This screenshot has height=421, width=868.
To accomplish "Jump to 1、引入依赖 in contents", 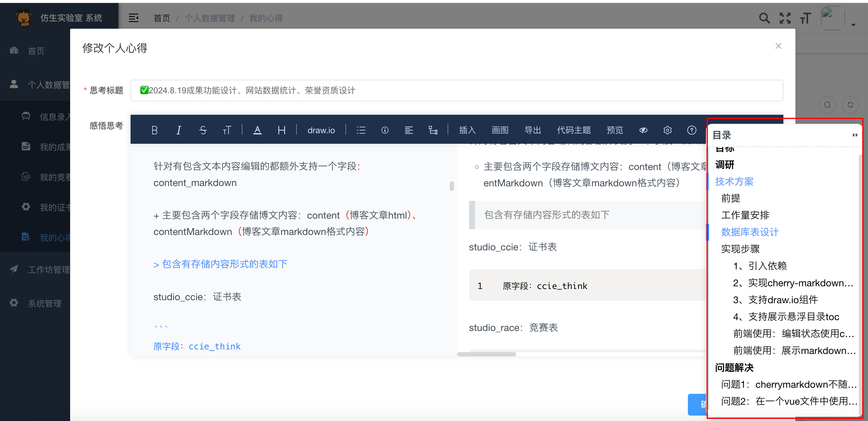I will 760,266.
